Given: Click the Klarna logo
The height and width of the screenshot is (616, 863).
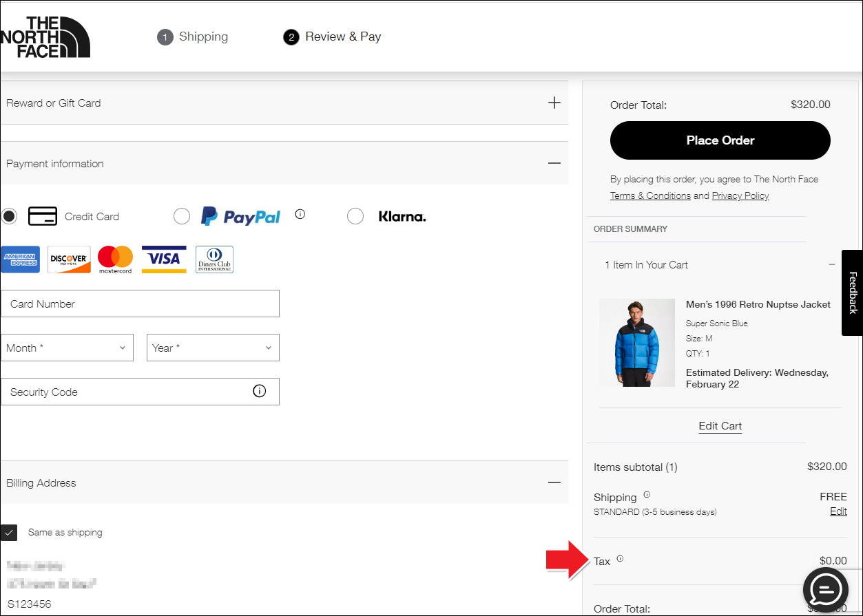Looking at the screenshot, I should (402, 217).
